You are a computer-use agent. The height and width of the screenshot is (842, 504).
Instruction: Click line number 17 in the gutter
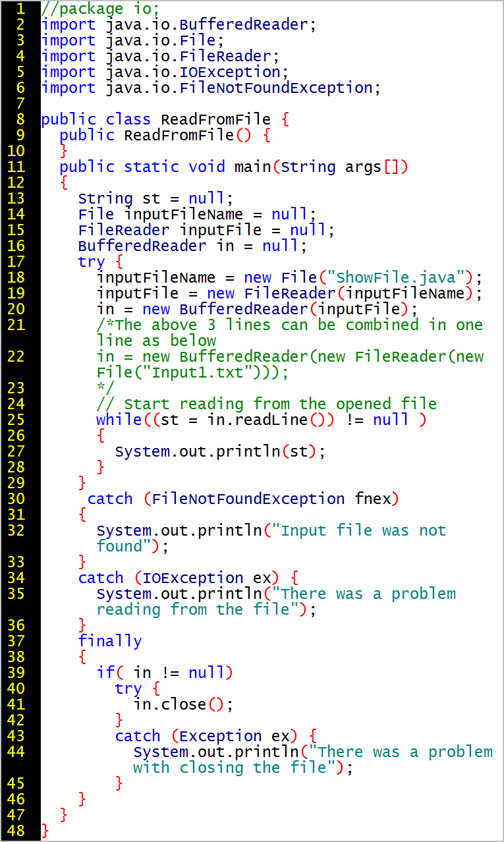(x=15, y=262)
